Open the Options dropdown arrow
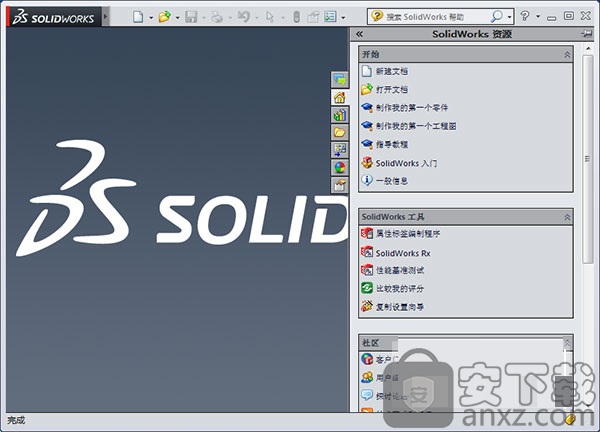The width and height of the screenshot is (600, 432). click(x=343, y=18)
